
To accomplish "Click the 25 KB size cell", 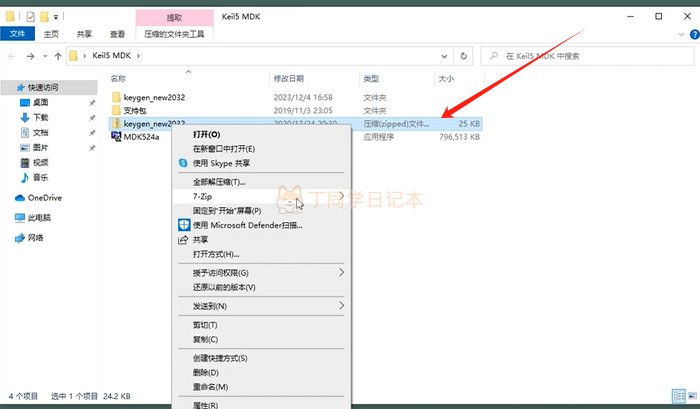I will (469, 124).
